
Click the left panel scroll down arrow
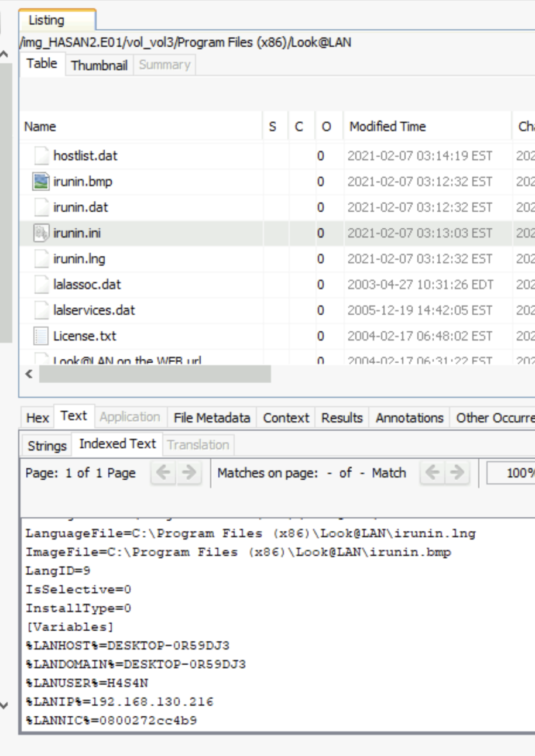click(4, 706)
